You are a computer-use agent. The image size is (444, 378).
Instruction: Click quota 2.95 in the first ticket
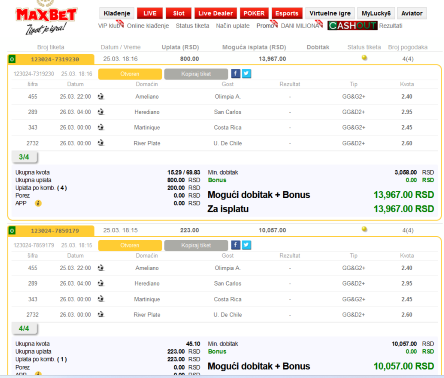point(407,112)
